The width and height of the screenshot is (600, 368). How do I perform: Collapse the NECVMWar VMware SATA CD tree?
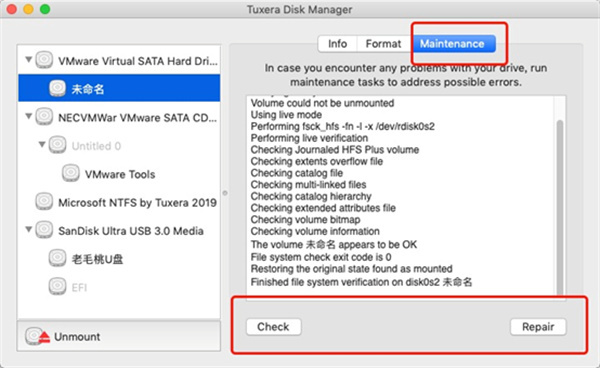pyautogui.click(x=28, y=116)
